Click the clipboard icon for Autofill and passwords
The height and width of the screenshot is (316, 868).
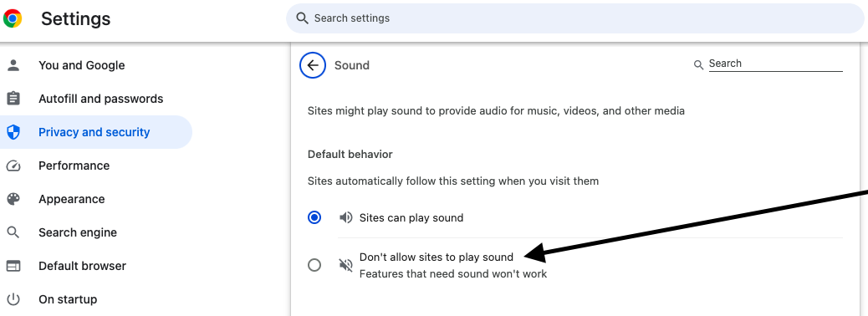[13, 99]
